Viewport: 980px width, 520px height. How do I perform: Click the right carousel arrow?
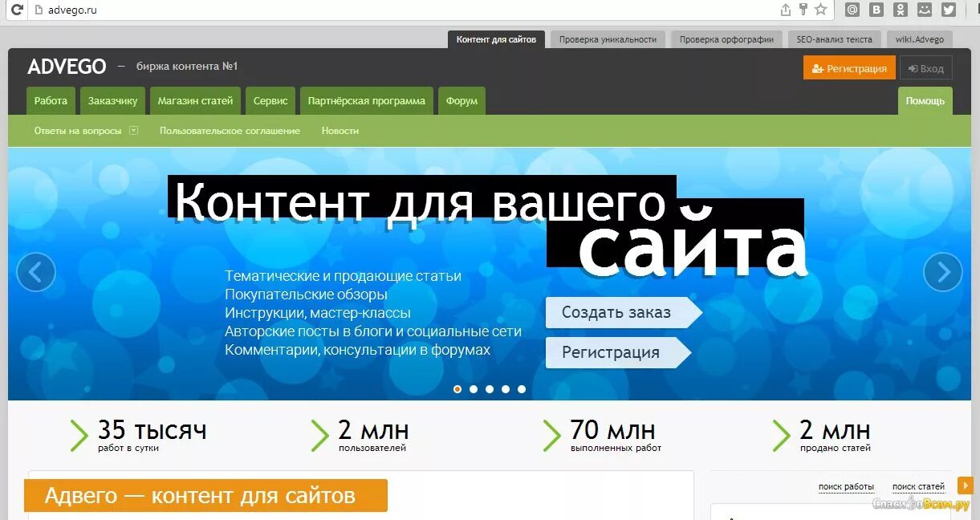[942, 272]
